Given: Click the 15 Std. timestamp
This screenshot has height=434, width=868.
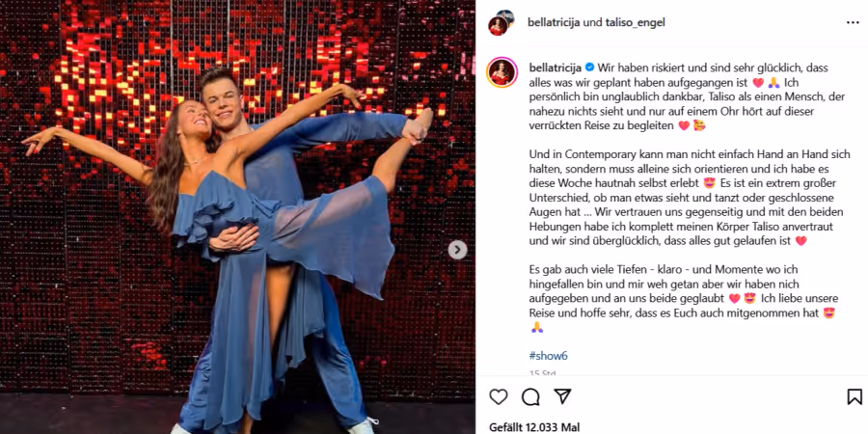Looking at the screenshot, I should click(542, 373).
